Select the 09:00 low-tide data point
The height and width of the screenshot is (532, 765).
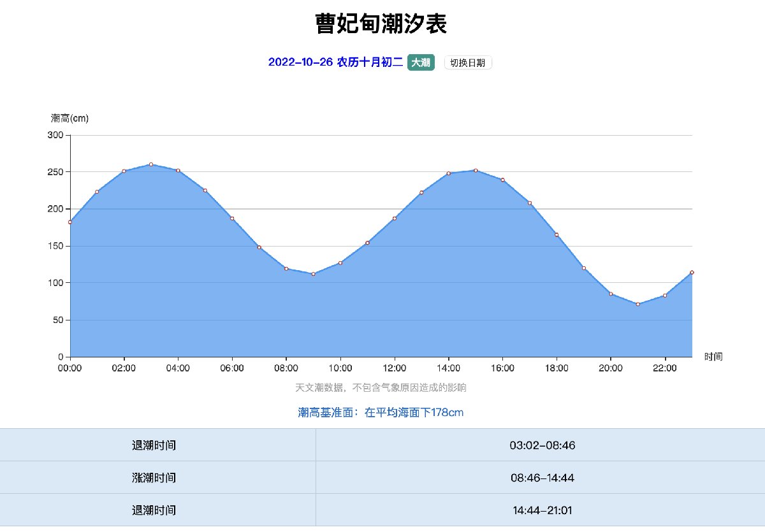(313, 274)
